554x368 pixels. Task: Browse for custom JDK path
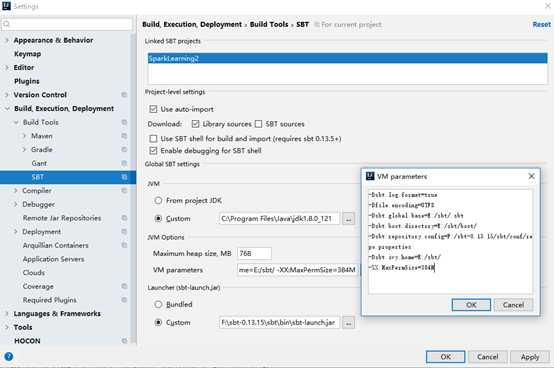click(348, 219)
